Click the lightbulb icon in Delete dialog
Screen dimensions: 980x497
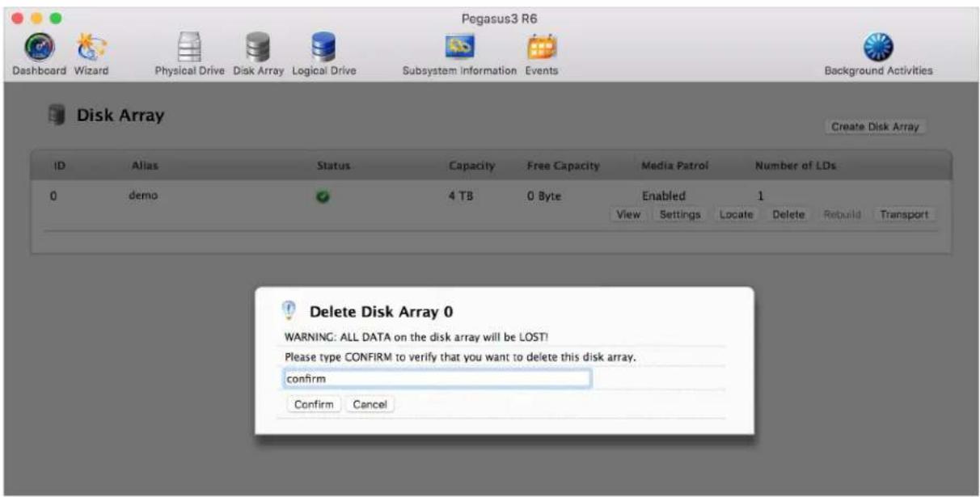(289, 312)
